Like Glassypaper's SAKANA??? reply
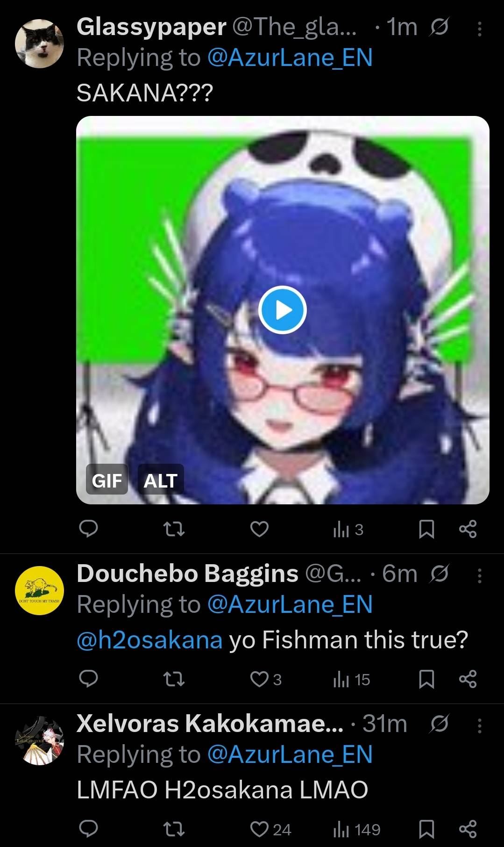This screenshot has width=504, height=847. click(259, 530)
